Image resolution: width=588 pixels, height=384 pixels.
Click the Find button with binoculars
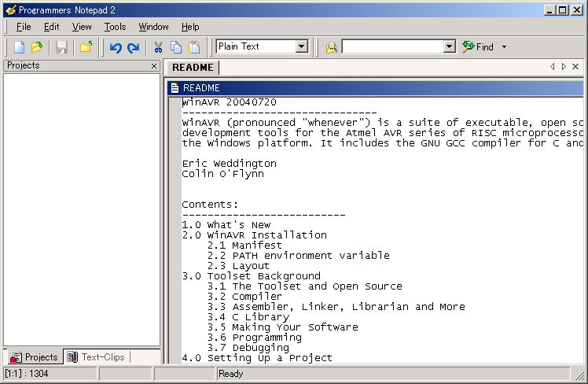coord(478,47)
